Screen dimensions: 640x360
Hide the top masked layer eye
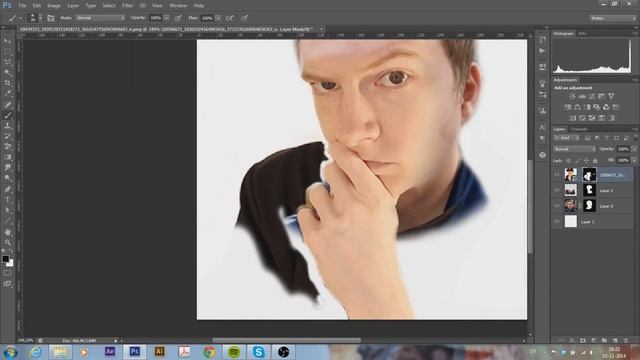(557, 175)
